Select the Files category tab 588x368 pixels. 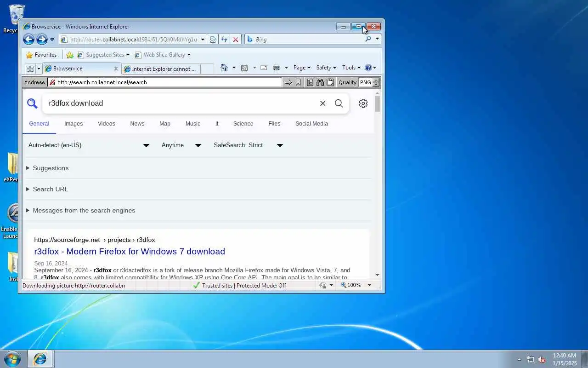pyautogui.click(x=274, y=124)
